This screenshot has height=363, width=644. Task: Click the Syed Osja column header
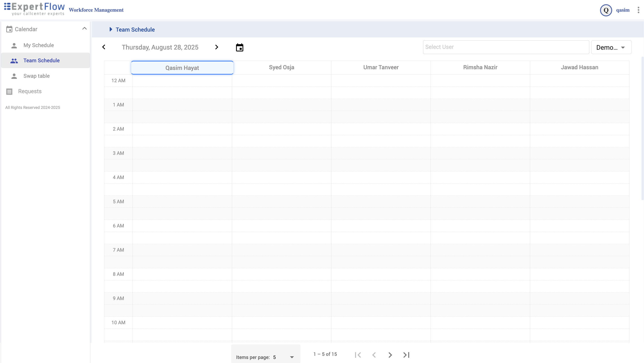(x=281, y=67)
